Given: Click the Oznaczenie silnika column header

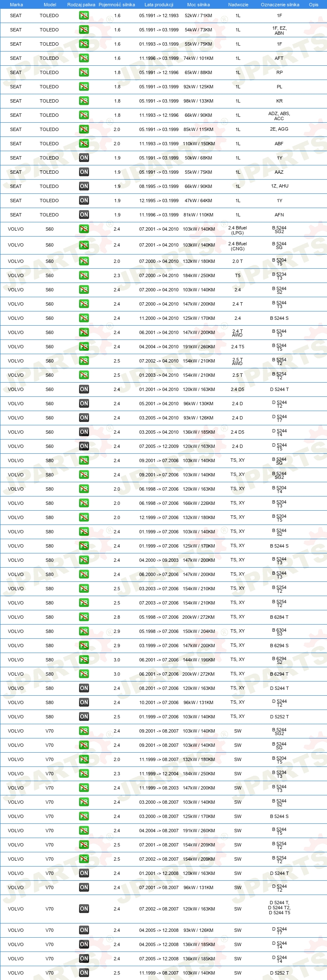Looking at the screenshot, I should 280,5.
